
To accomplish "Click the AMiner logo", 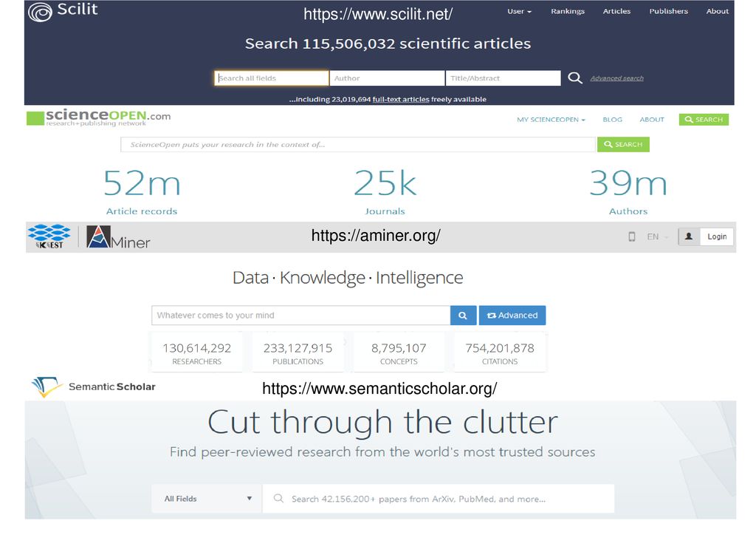I will coord(118,237).
